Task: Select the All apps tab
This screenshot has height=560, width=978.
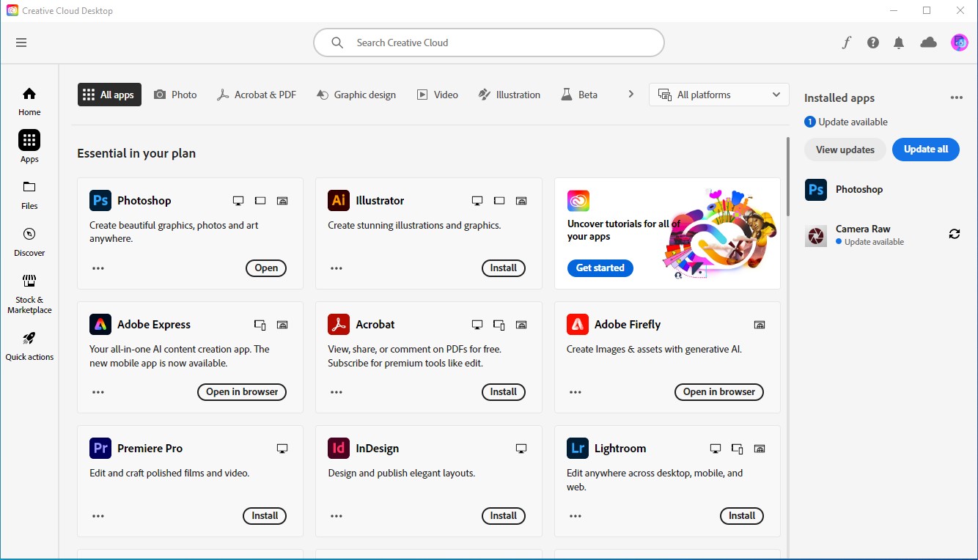Action: 109,95
